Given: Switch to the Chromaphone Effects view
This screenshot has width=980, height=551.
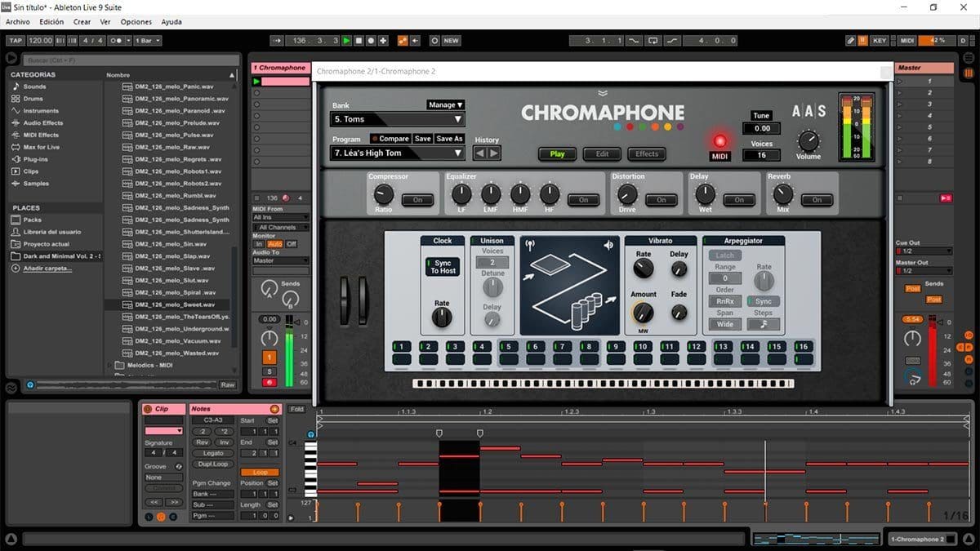Looking at the screenshot, I should [x=647, y=153].
